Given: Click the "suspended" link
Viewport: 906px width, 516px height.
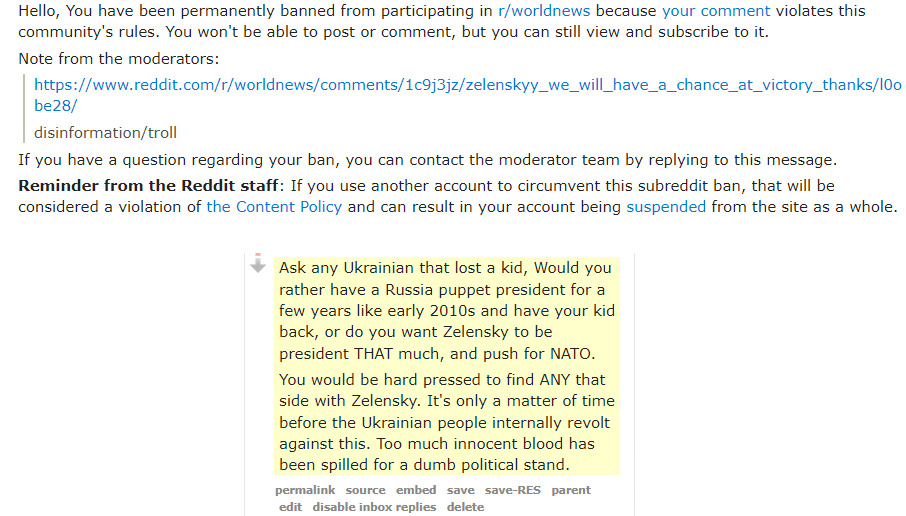Looking at the screenshot, I should (x=666, y=207).
